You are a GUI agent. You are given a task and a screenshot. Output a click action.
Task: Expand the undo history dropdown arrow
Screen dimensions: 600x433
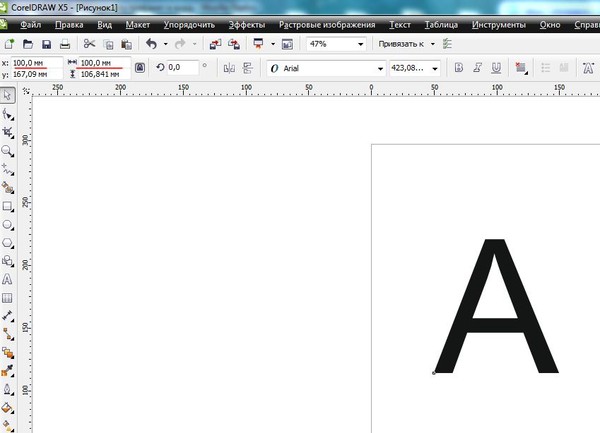click(165, 44)
